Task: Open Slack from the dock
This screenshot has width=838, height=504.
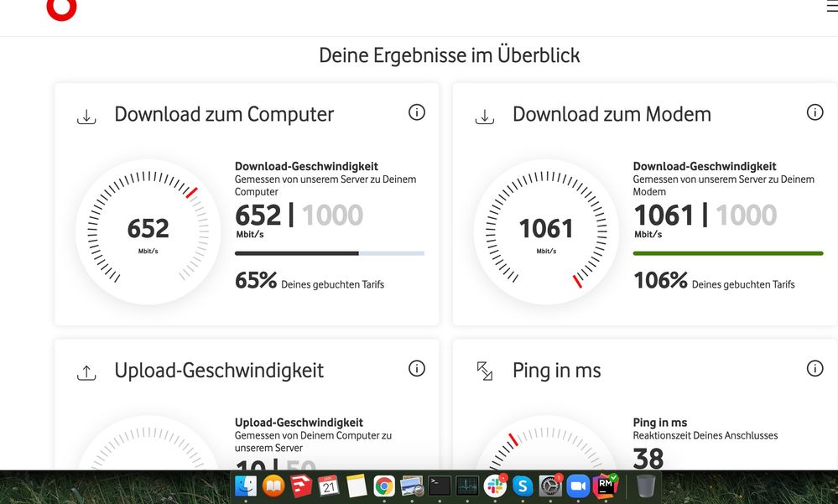Action: pos(495,486)
